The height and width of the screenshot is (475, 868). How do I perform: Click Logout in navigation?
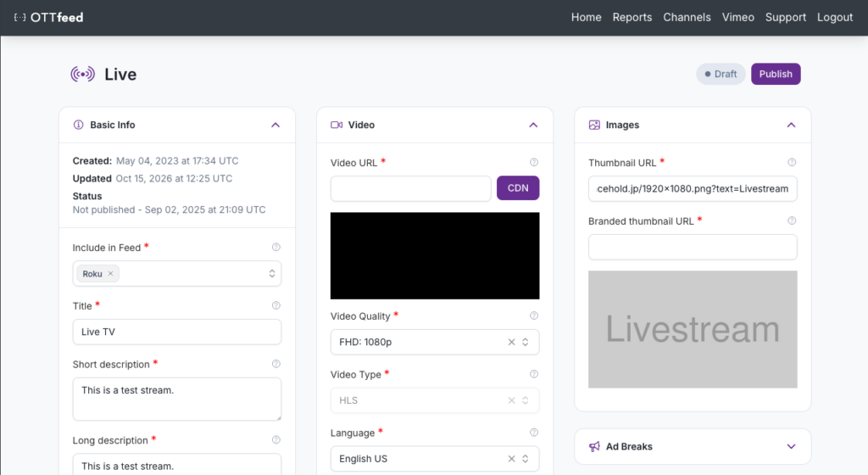pyautogui.click(x=835, y=17)
